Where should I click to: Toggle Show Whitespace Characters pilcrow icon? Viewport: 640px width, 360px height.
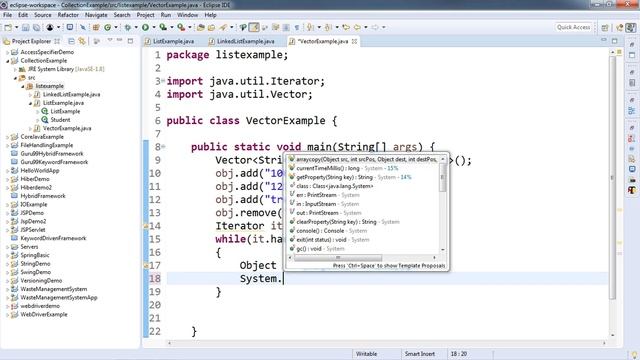click(297, 27)
